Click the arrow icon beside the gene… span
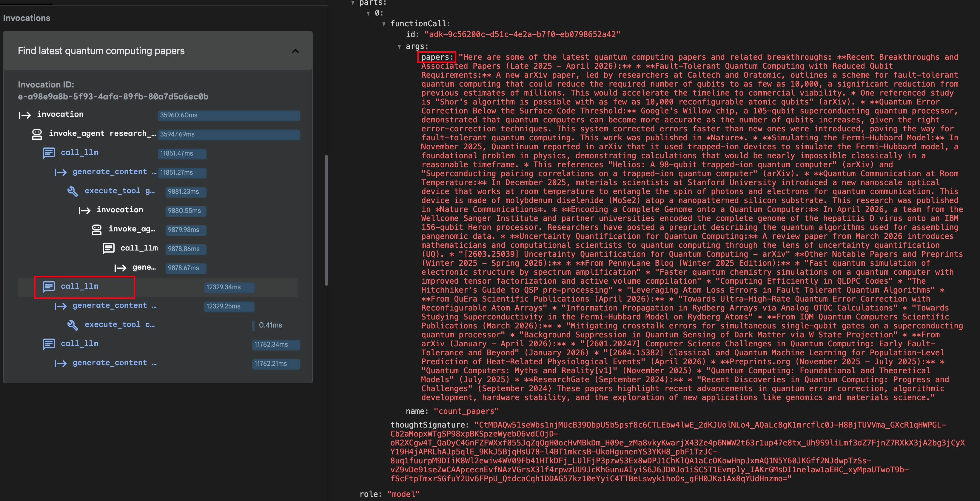 point(120,268)
